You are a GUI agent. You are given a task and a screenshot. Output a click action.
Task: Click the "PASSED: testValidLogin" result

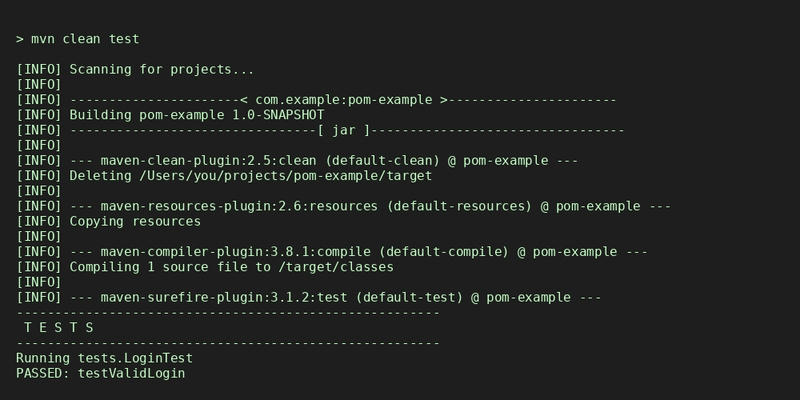(101, 373)
